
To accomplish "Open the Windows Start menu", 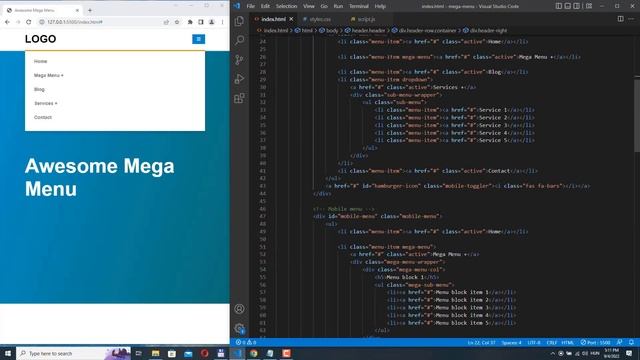I will tap(7, 353).
